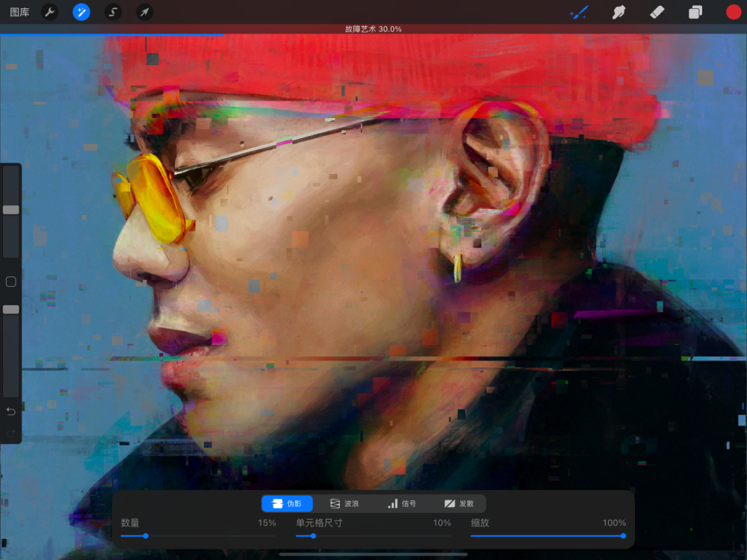This screenshot has height=560, width=747.
Task: Tap the square modify button in sidebar
Action: coord(11,281)
